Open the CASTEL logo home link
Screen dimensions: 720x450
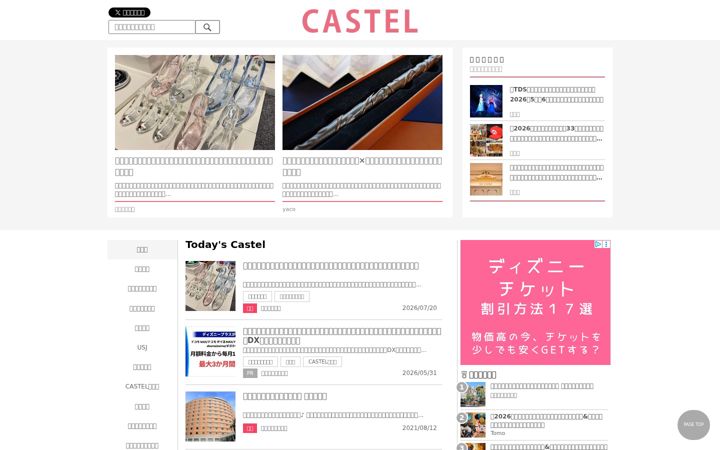click(x=360, y=21)
